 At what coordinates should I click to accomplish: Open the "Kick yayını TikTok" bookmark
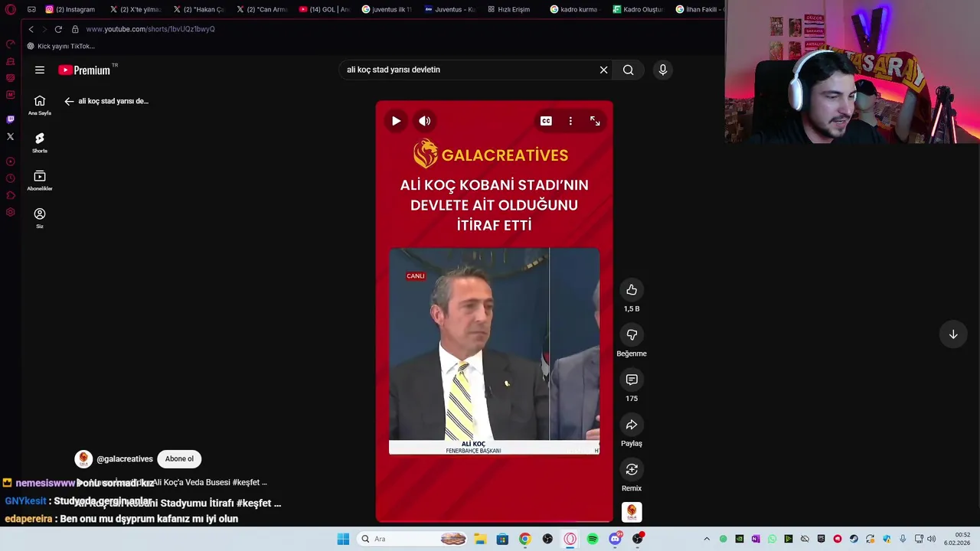click(x=60, y=46)
